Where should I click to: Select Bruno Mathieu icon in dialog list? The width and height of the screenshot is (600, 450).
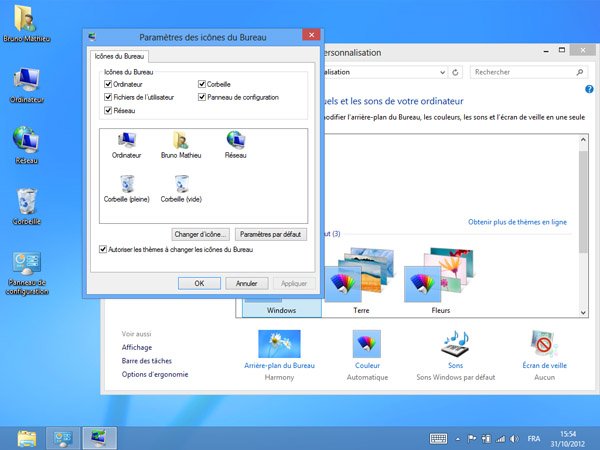point(181,145)
